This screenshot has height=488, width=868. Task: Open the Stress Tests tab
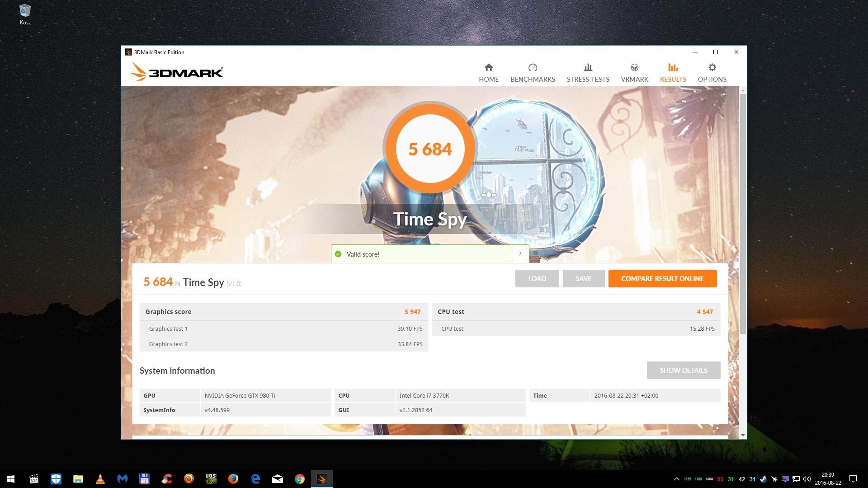point(588,73)
